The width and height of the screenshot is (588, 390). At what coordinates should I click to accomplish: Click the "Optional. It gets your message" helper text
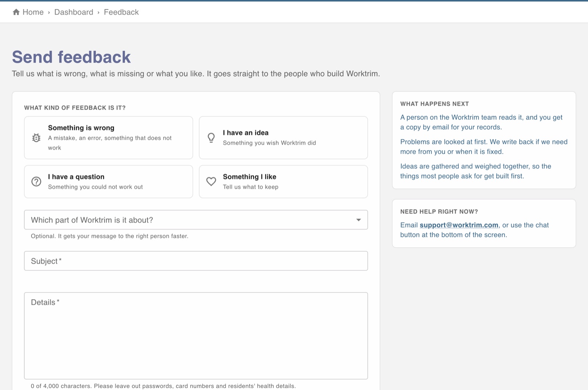(110, 236)
